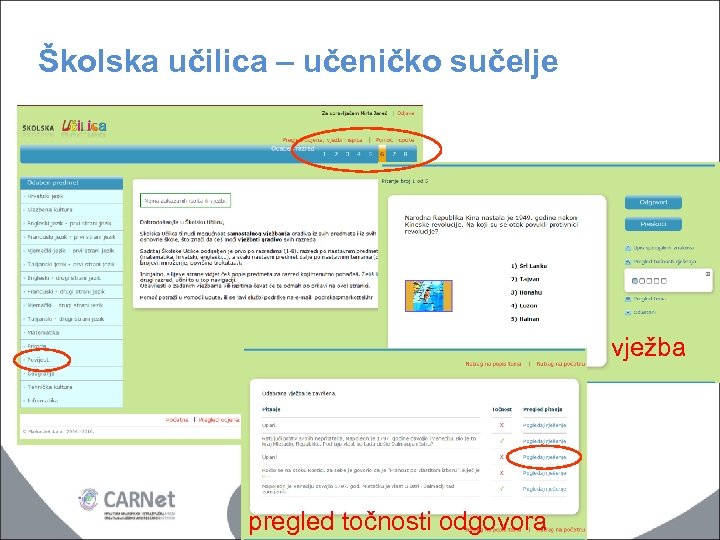Open Francuski jezik - prvi strani jezik
This screenshot has height=540, width=720.
click(72, 237)
